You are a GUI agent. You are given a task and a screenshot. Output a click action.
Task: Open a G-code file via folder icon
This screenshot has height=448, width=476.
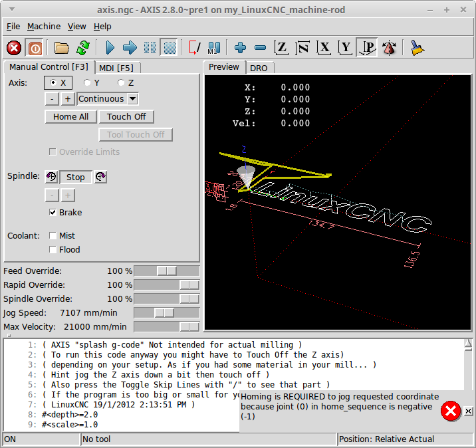click(62, 48)
